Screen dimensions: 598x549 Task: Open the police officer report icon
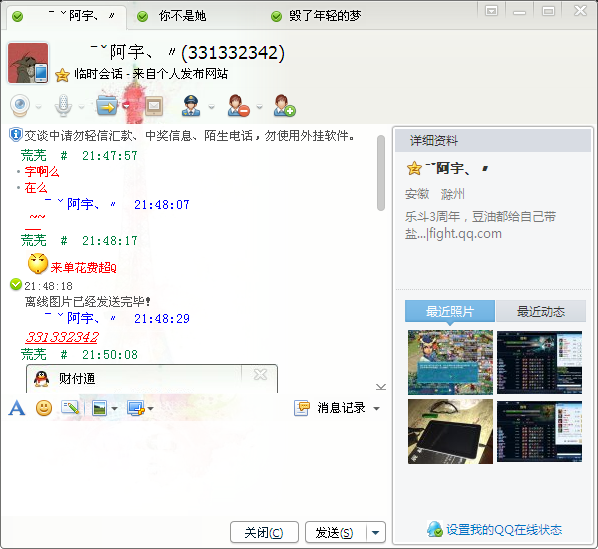point(191,106)
